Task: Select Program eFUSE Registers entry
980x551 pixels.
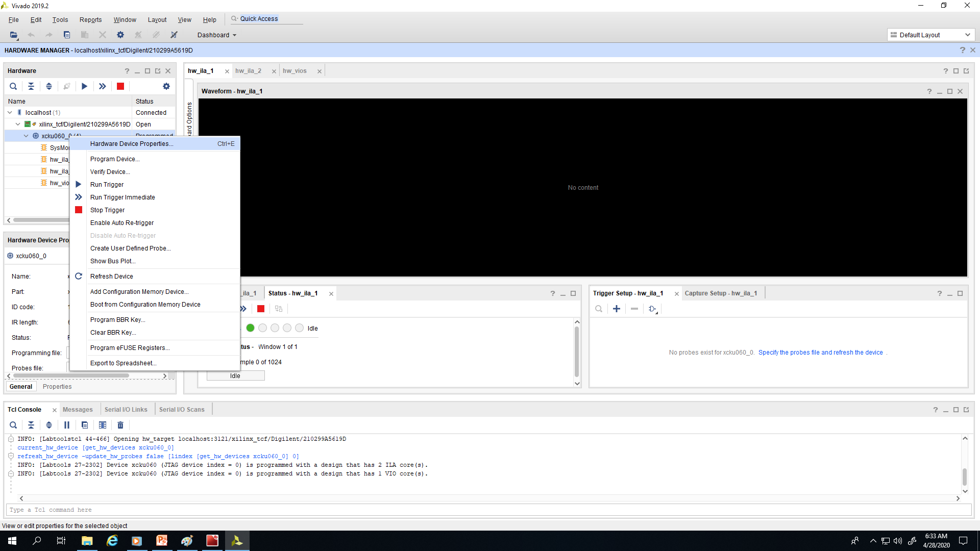Action: click(x=155, y=348)
